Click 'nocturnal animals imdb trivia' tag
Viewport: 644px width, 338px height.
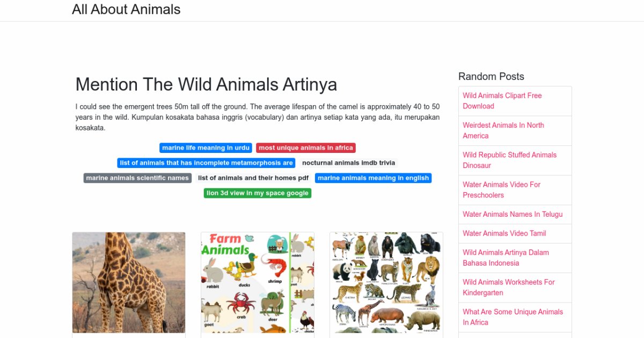tap(348, 163)
